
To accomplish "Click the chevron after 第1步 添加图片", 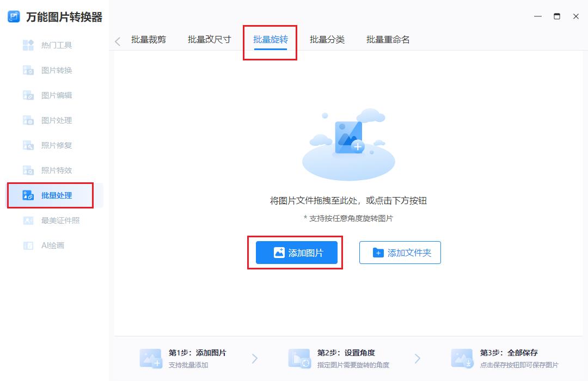I will point(254,358).
